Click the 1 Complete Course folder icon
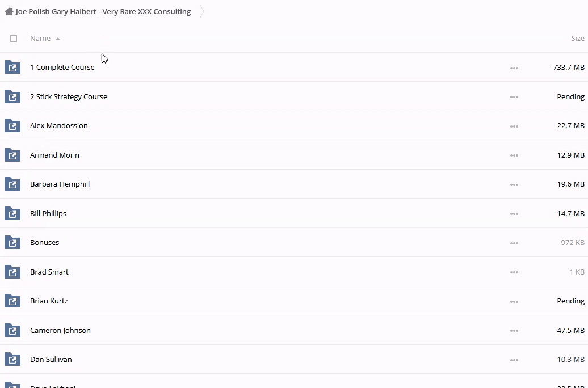588x388 pixels. pyautogui.click(x=12, y=68)
